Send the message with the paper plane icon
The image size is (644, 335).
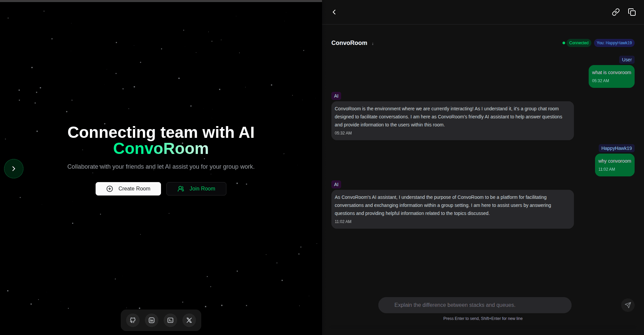[x=628, y=305]
